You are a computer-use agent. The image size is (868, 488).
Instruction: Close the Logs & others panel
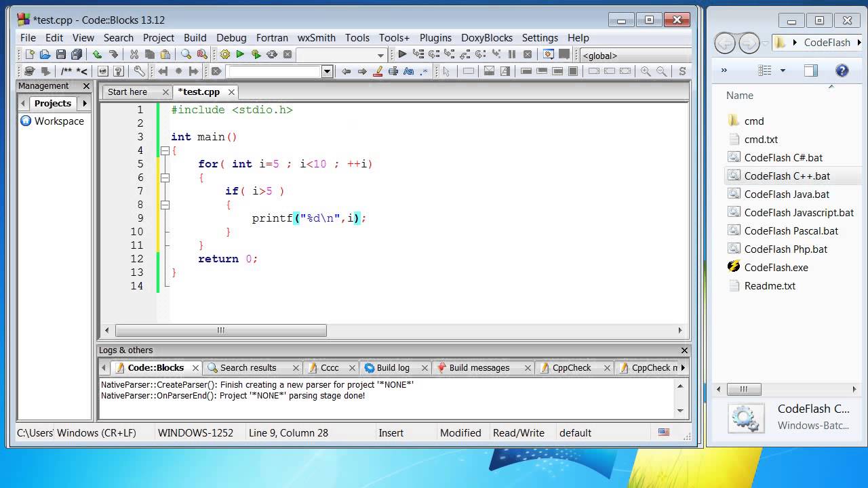(684, 350)
